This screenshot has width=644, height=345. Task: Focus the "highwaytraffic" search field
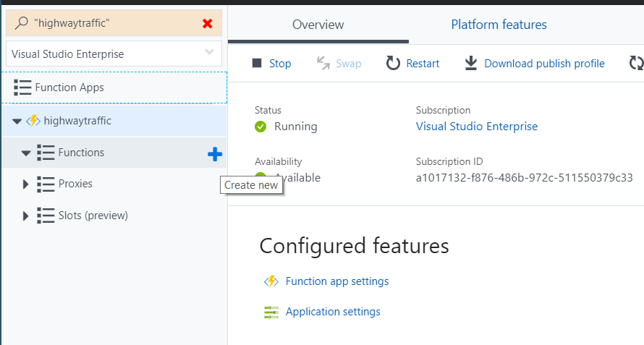pos(114,23)
